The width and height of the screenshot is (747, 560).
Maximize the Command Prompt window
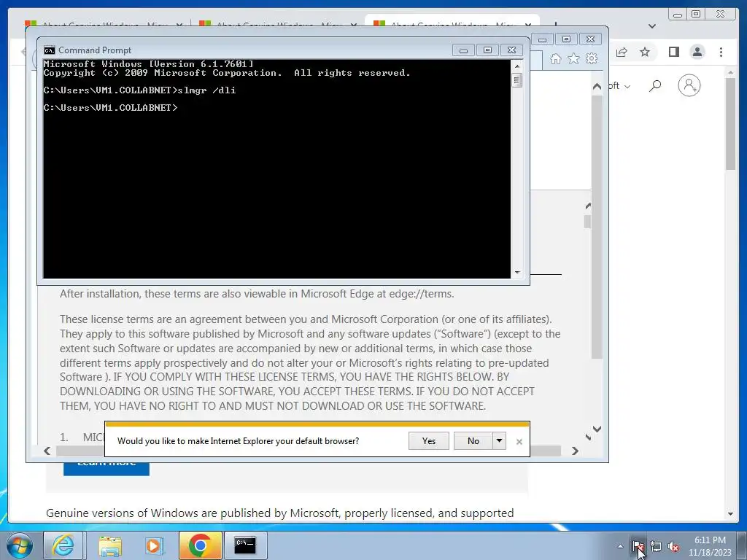point(487,50)
